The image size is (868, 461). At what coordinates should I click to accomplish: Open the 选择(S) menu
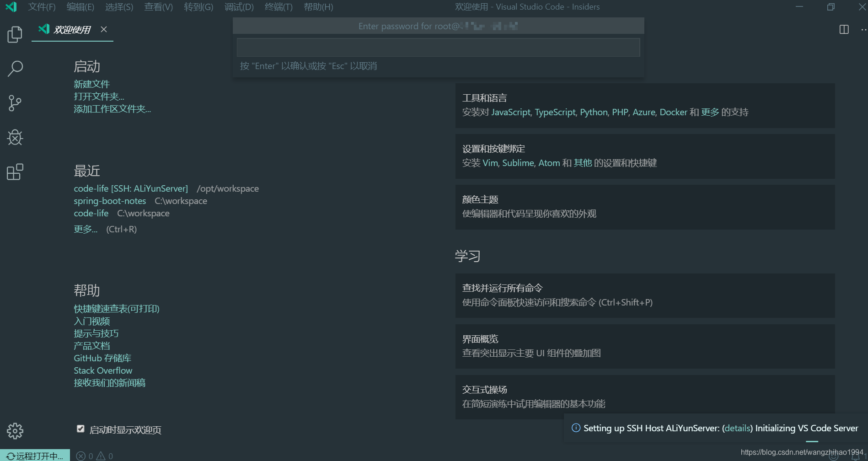tap(119, 7)
